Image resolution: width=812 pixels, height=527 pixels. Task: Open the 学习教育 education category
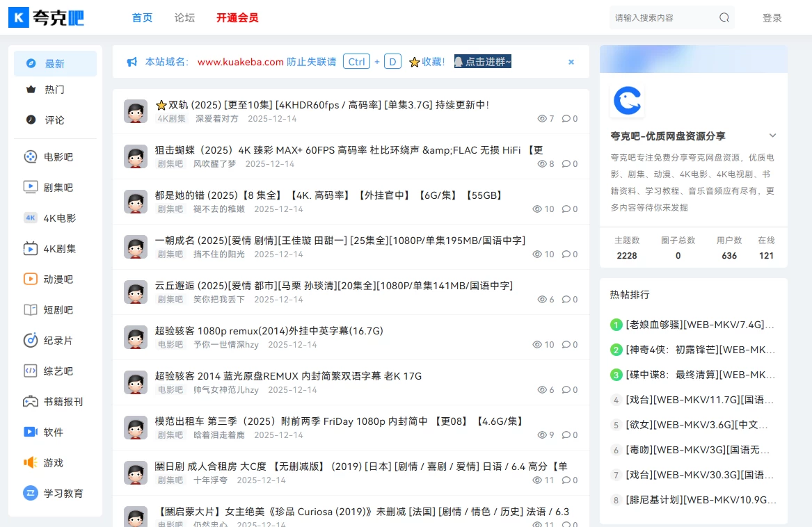[29, 493]
